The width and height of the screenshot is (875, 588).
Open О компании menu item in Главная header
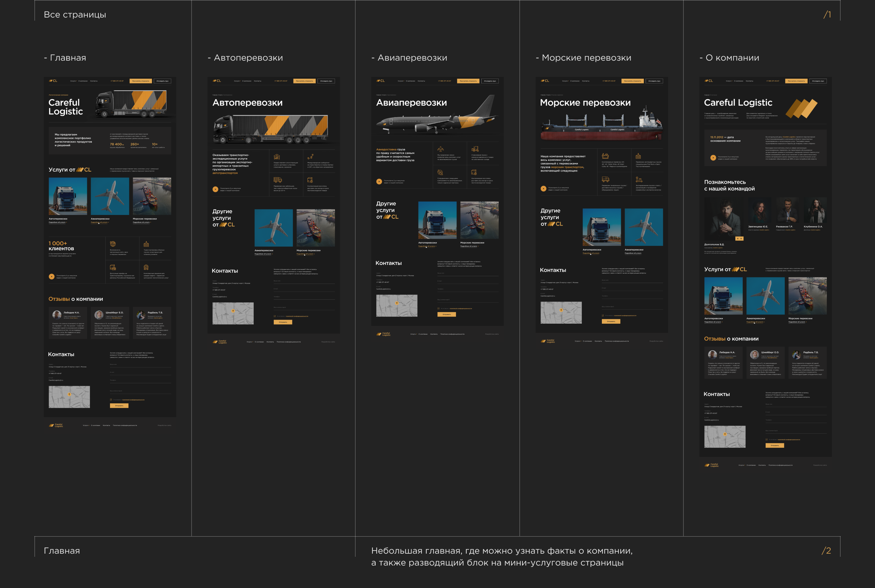click(83, 81)
